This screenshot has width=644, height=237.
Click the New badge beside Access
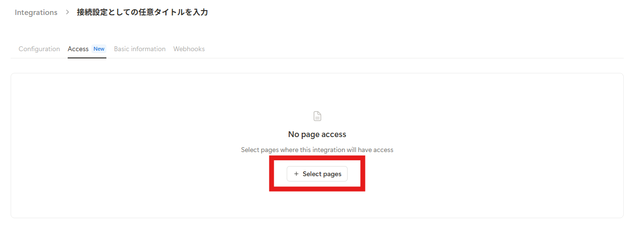(x=99, y=49)
